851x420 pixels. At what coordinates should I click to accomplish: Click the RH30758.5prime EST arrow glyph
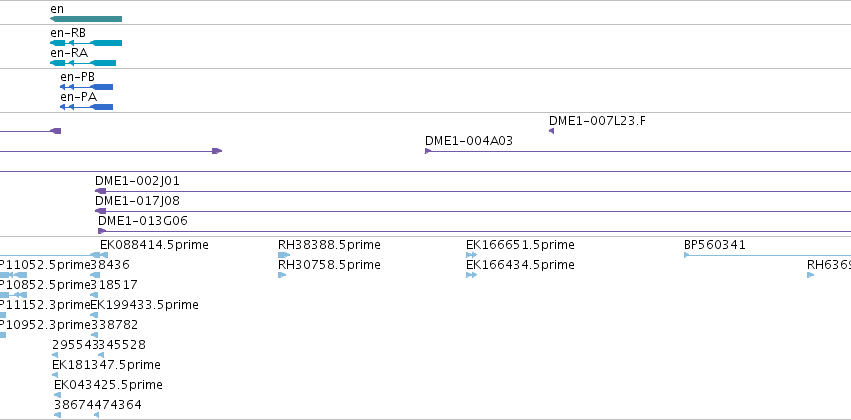282,275
